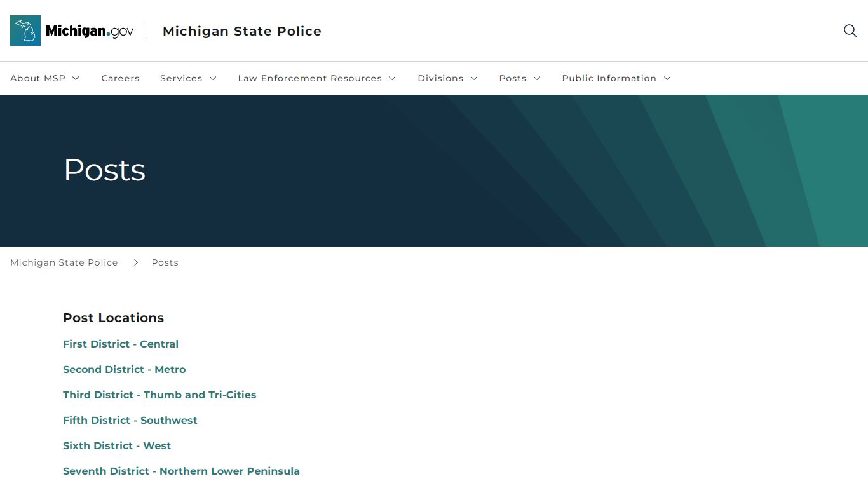Click the Michigan.gov logo icon
This screenshot has height=488, width=868.
click(x=25, y=30)
